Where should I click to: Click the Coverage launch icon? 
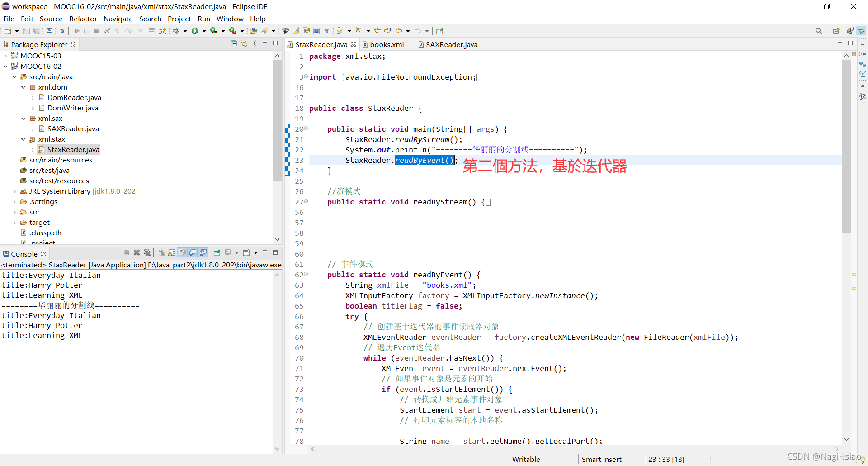click(x=213, y=31)
